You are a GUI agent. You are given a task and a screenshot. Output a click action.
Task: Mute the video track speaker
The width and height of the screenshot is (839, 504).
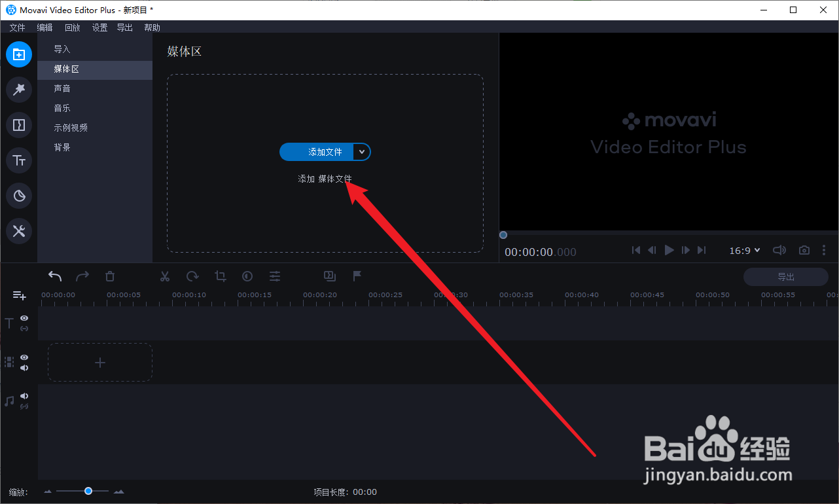pyautogui.click(x=24, y=368)
